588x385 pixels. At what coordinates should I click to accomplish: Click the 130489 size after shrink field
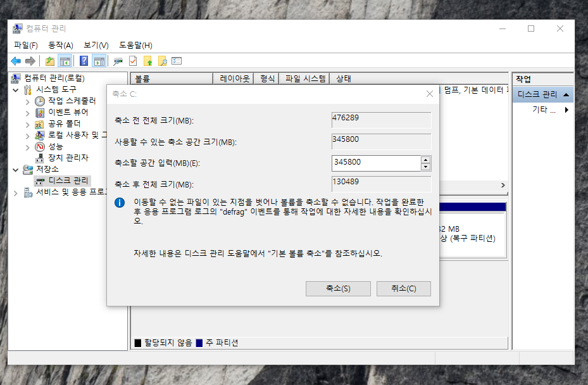[382, 184]
